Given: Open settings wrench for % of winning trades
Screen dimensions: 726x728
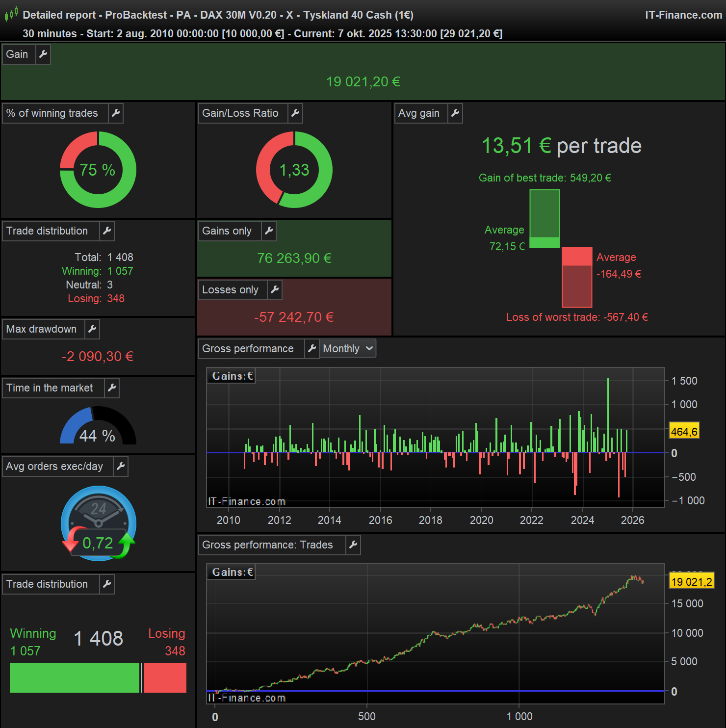Looking at the screenshot, I should (x=116, y=113).
